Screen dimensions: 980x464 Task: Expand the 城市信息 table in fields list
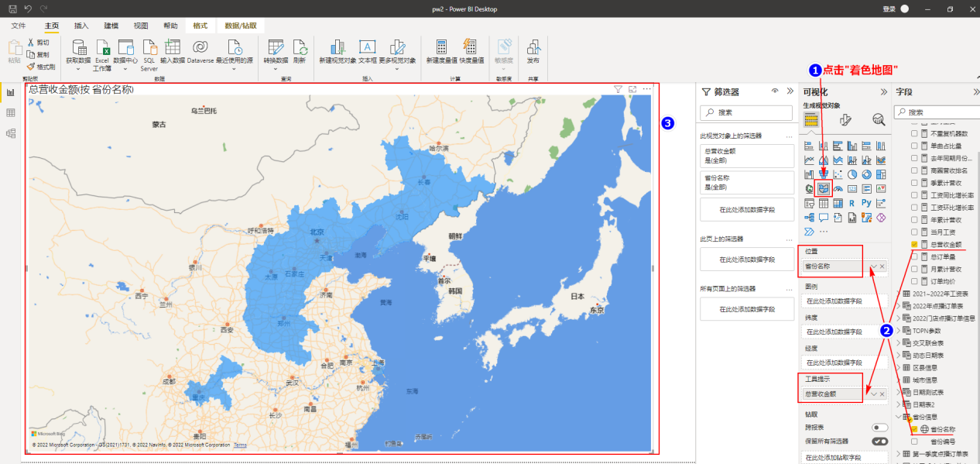pyautogui.click(x=899, y=380)
